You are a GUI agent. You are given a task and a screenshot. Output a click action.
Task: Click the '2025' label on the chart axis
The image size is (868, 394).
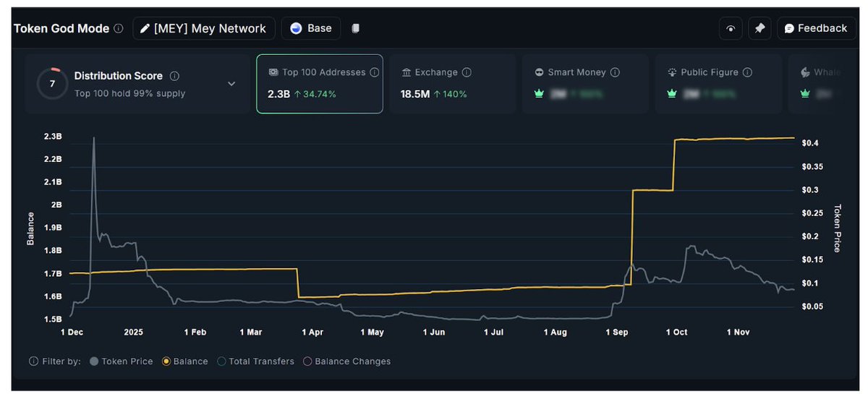tap(133, 333)
